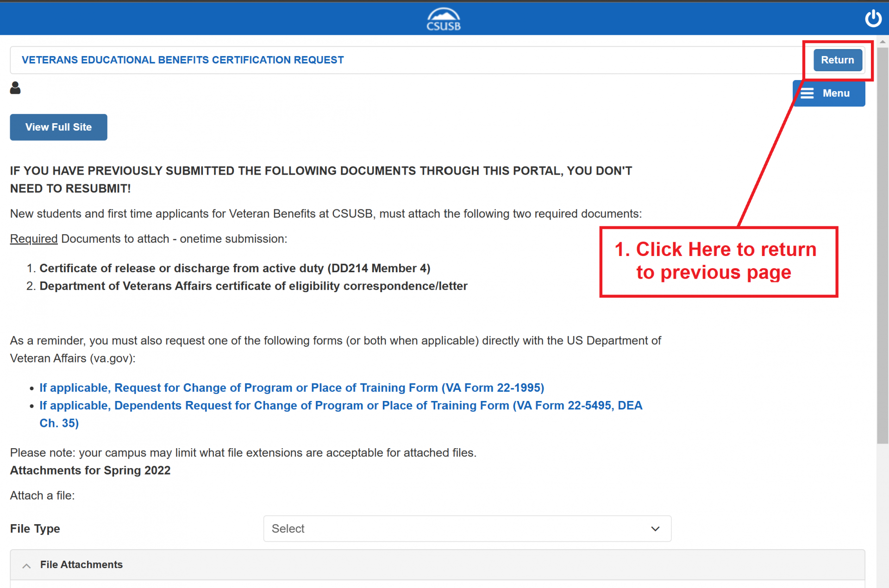This screenshot has height=588, width=889.
Task: Click View Full Site button
Action: pos(58,127)
